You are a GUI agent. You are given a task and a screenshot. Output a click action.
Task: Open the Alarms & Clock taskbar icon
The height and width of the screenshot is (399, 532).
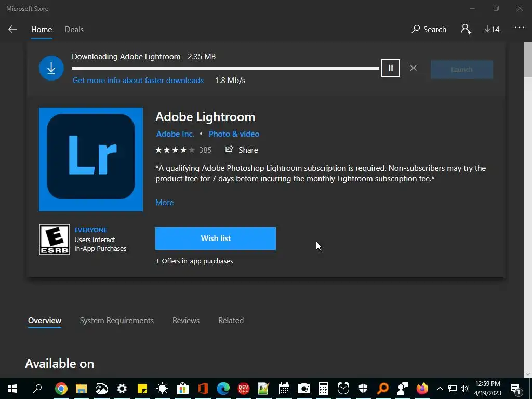343,389
